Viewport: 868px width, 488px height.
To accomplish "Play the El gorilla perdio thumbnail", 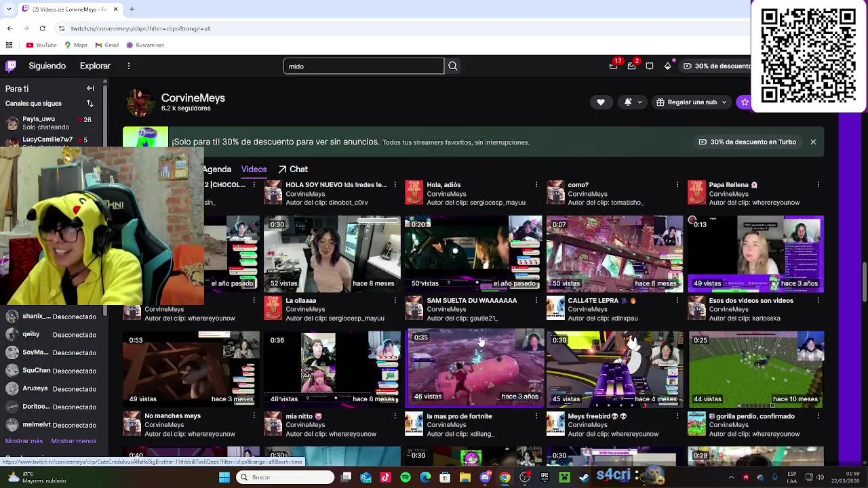I will [x=756, y=369].
